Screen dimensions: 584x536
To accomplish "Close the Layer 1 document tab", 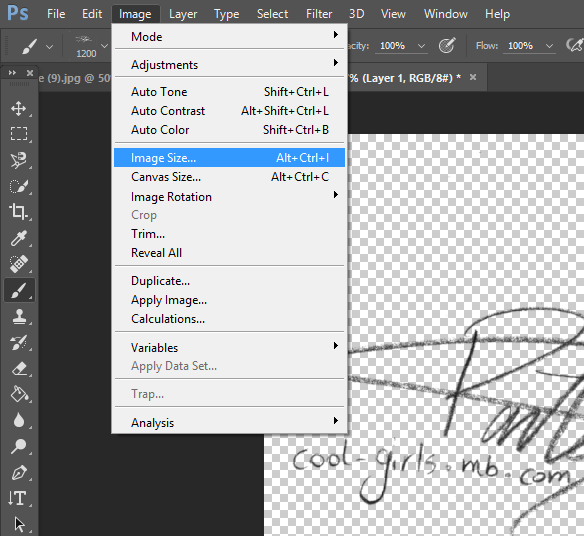I will pos(473,77).
